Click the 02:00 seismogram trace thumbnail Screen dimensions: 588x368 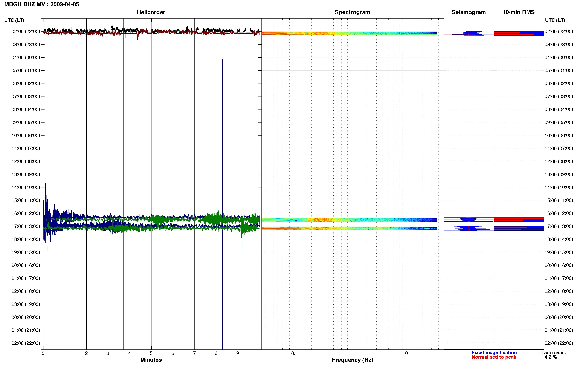tap(469, 33)
